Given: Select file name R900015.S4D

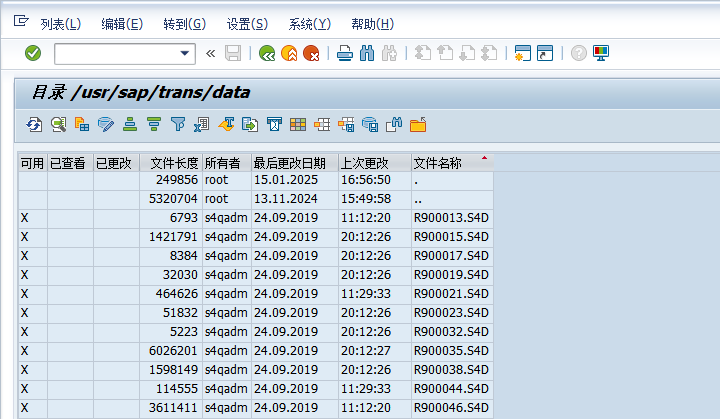Looking at the screenshot, I should [x=451, y=237].
